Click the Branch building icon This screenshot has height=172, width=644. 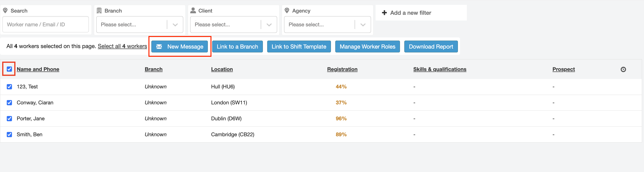click(x=99, y=11)
